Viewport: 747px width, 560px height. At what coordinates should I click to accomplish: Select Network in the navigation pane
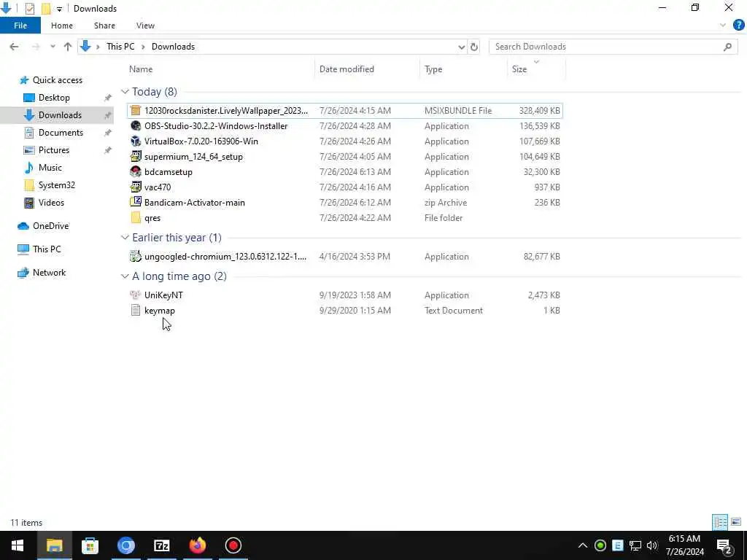pos(49,273)
